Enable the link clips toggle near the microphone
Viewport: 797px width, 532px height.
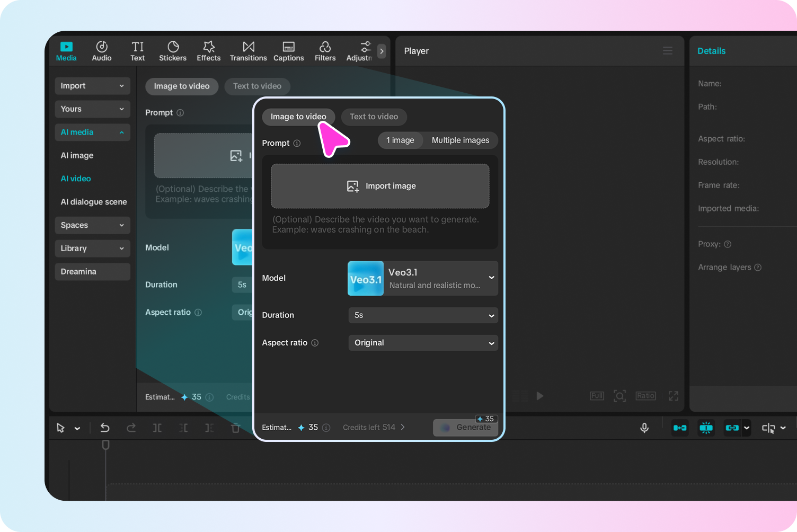click(733, 428)
